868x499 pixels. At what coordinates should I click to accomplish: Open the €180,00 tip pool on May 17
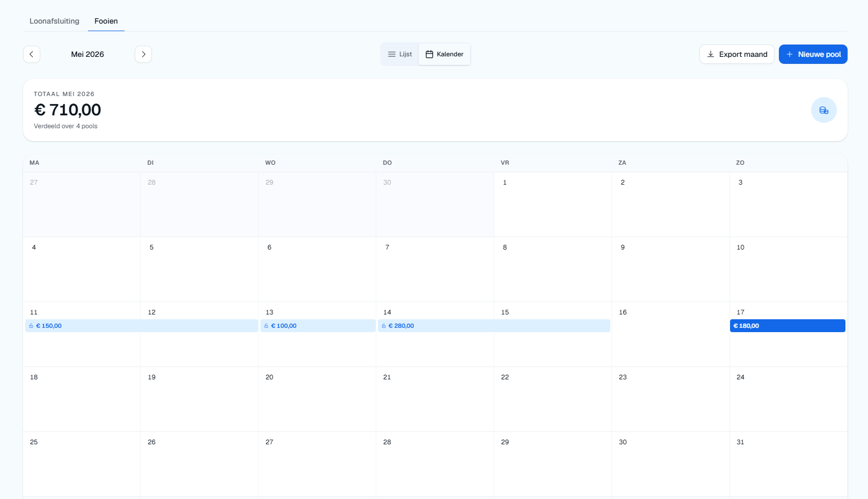point(787,326)
